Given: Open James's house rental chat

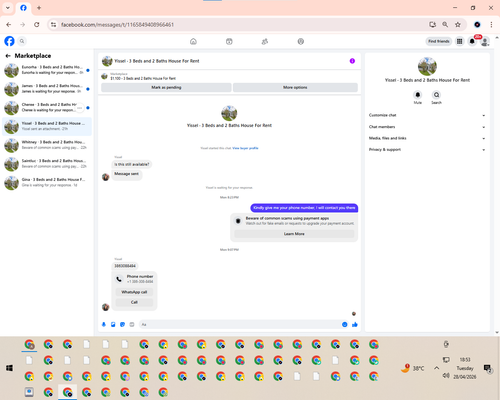Looking at the screenshot, I should coord(47,89).
